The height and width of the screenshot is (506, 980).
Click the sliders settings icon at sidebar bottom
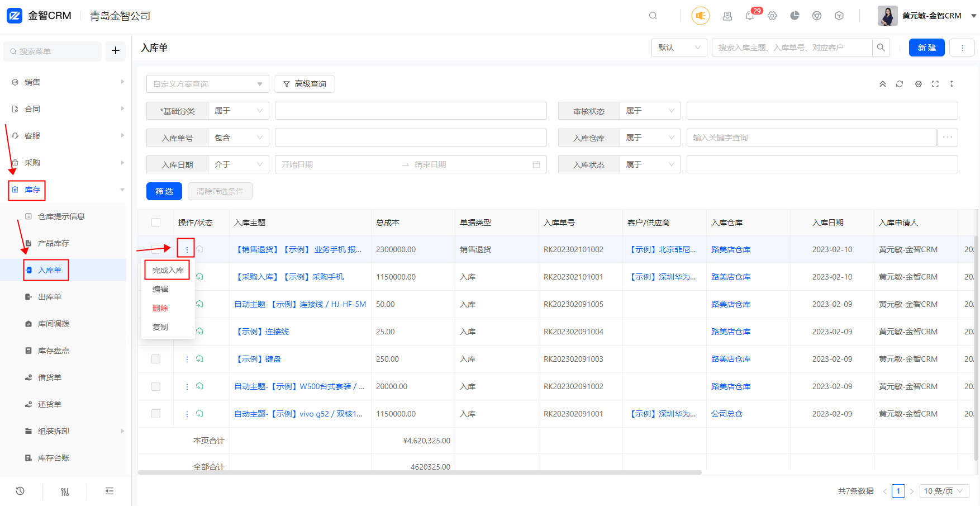(65, 491)
